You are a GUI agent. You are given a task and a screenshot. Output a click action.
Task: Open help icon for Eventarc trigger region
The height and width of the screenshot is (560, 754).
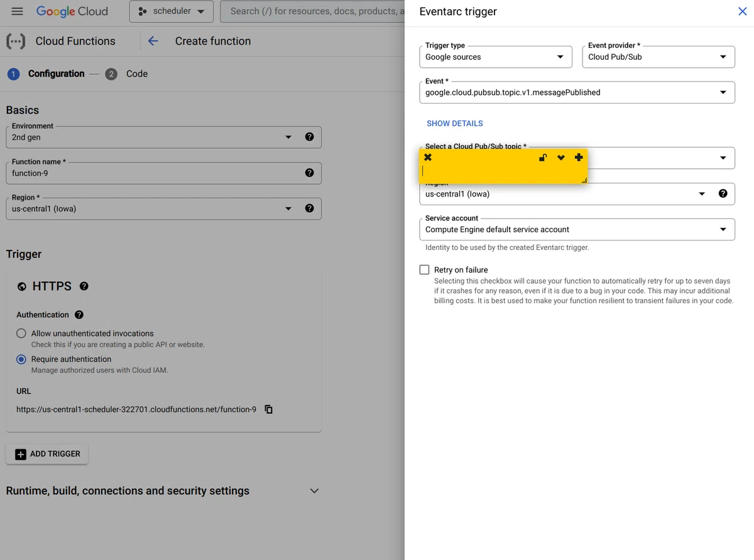click(x=723, y=193)
